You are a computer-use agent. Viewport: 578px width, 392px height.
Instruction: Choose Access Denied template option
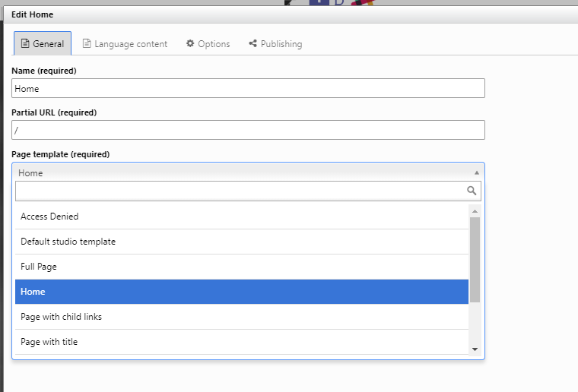point(242,217)
